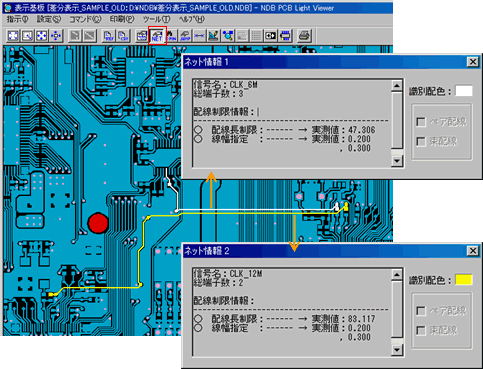The image size is (483, 369).
Task: Toggle 束配線 checkbox in ネット情報 1
Action: coord(421,142)
